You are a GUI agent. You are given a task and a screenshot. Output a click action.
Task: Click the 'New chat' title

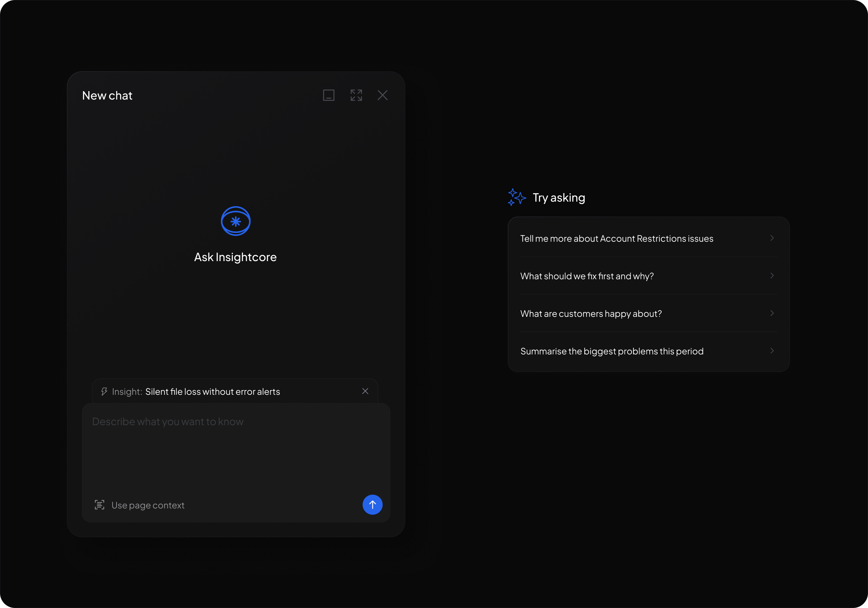click(107, 95)
